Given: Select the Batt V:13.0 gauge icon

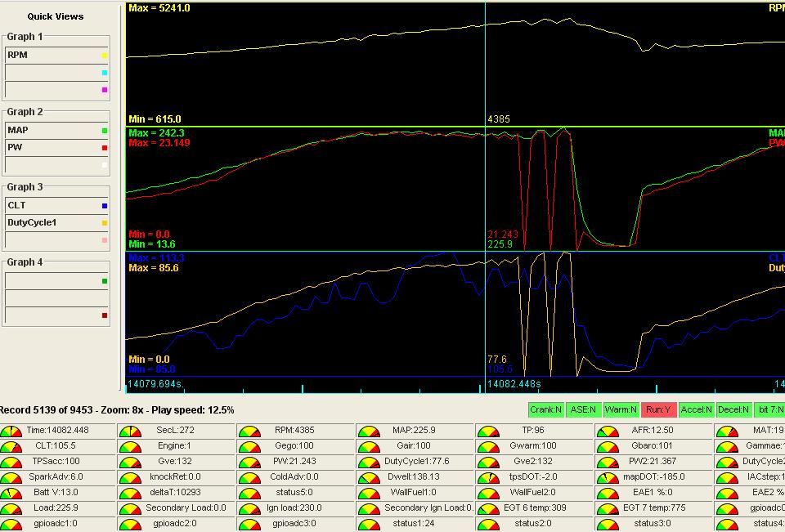Looking at the screenshot, I should tap(11, 493).
